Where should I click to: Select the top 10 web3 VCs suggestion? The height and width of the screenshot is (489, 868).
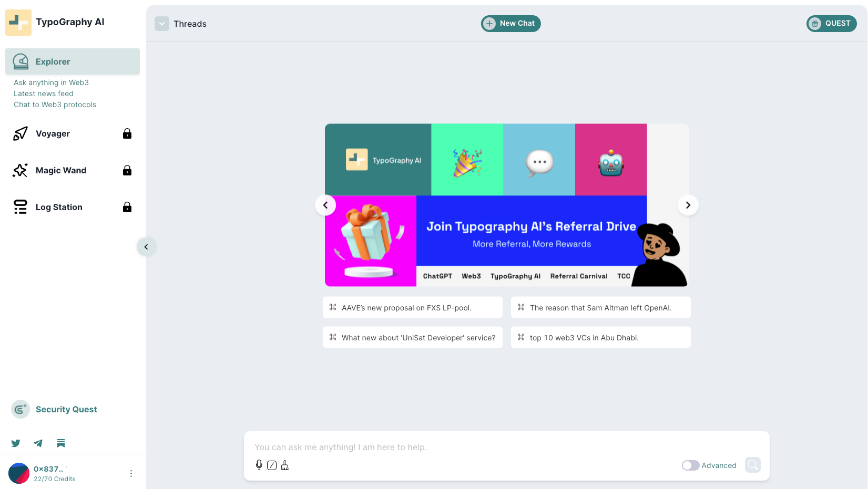601,337
